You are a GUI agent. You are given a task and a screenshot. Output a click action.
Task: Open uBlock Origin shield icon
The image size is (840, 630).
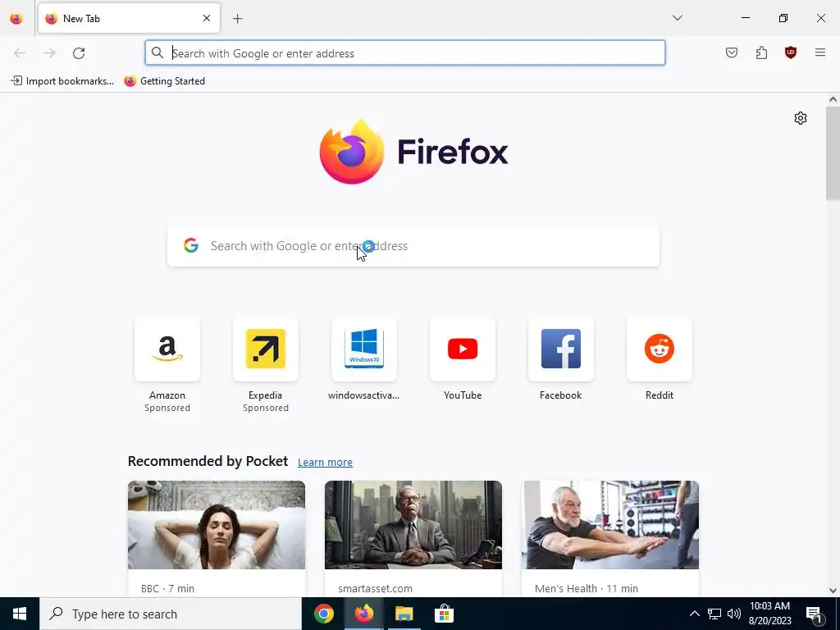790,52
